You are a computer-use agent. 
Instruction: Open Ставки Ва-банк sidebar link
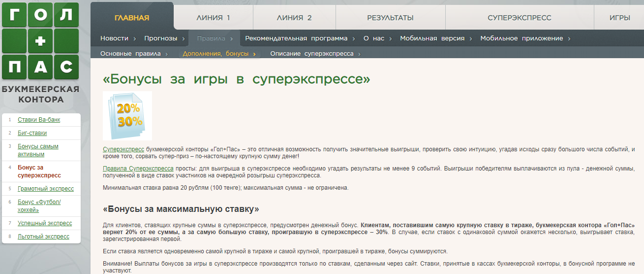(x=39, y=120)
